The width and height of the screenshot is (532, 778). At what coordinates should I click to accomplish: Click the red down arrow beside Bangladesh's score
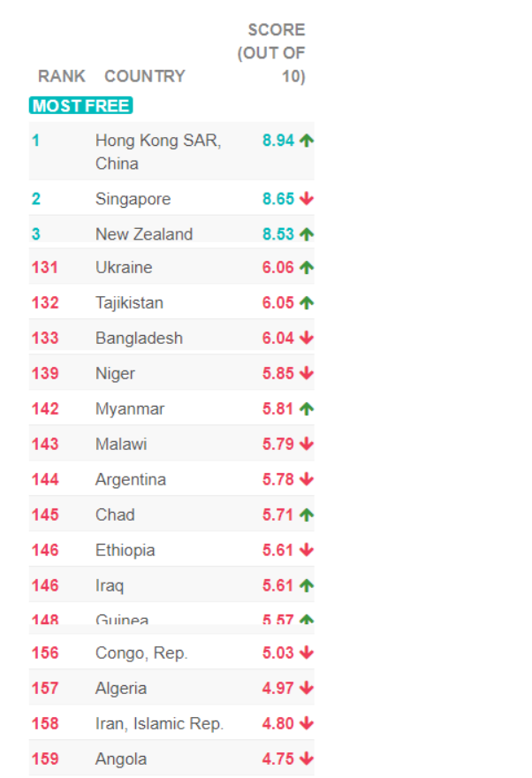click(x=307, y=338)
